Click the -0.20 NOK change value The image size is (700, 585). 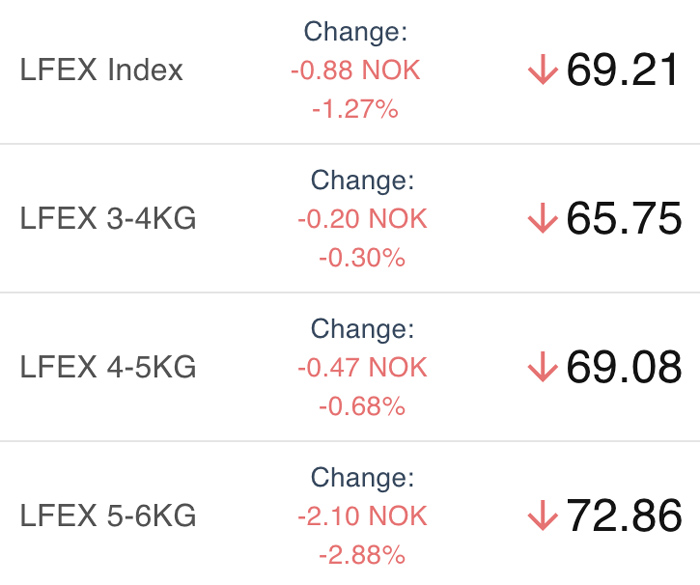[362, 219]
